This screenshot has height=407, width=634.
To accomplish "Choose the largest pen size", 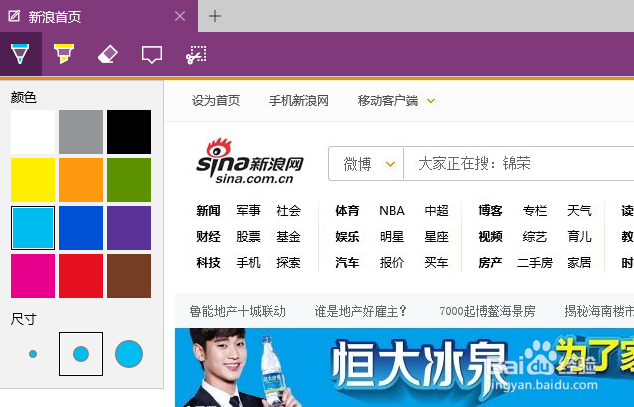I will 129,354.
